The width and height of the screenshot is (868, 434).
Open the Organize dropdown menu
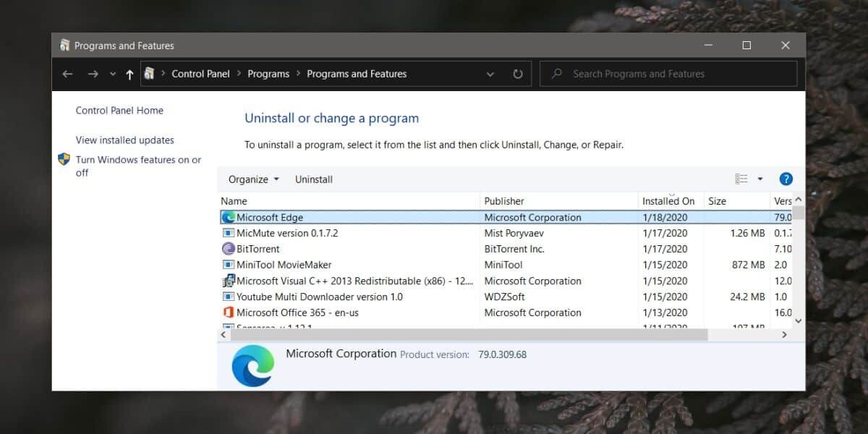pyautogui.click(x=252, y=179)
